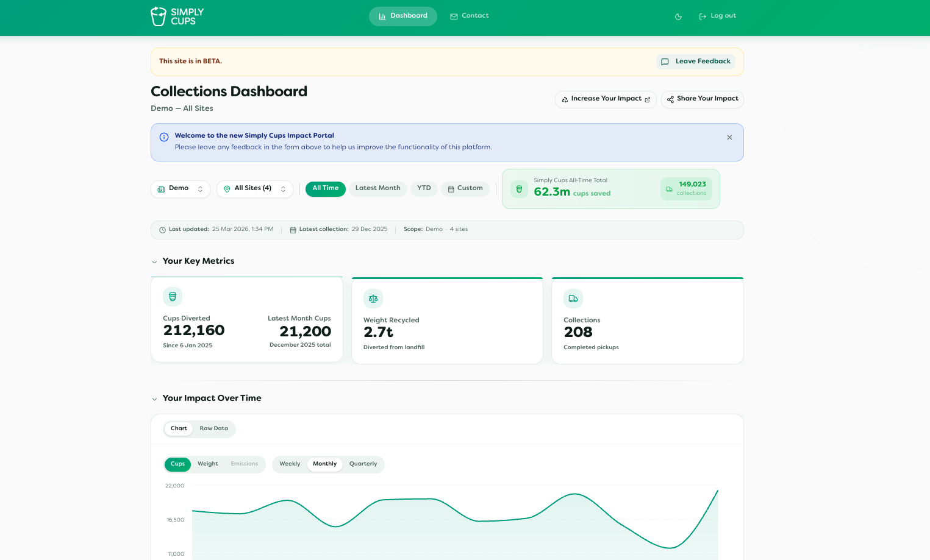This screenshot has height=560, width=930.
Task: Click the Simply Cups logo
Action: (x=177, y=16)
